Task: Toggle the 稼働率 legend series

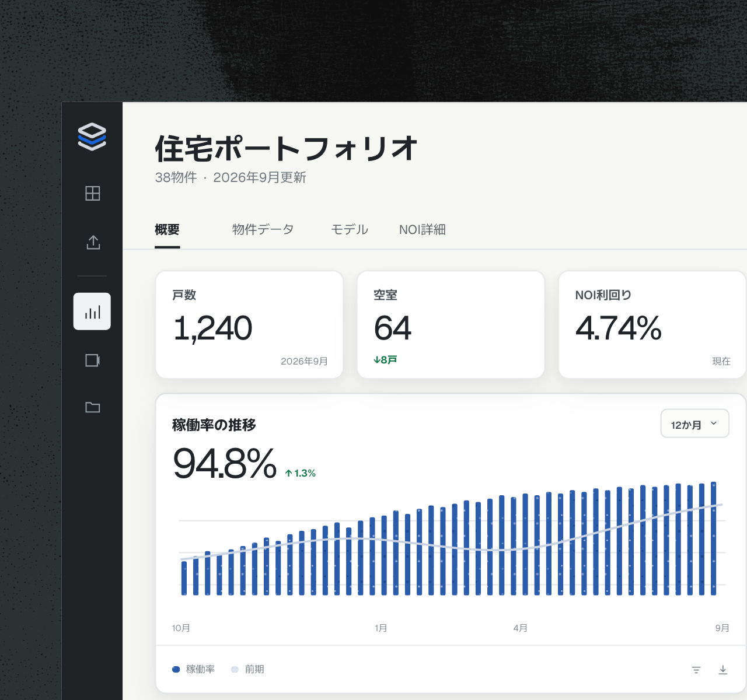Action: coord(194,669)
